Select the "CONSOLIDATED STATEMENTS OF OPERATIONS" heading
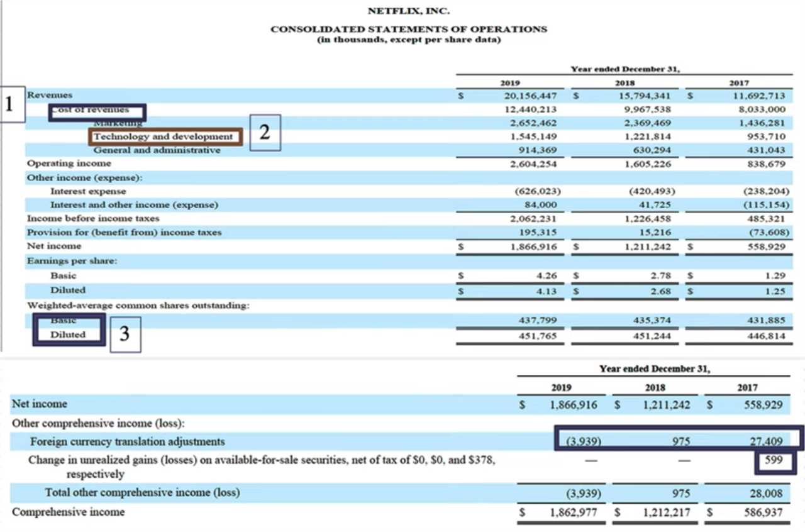The height and width of the screenshot is (532, 805). (x=409, y=29)
